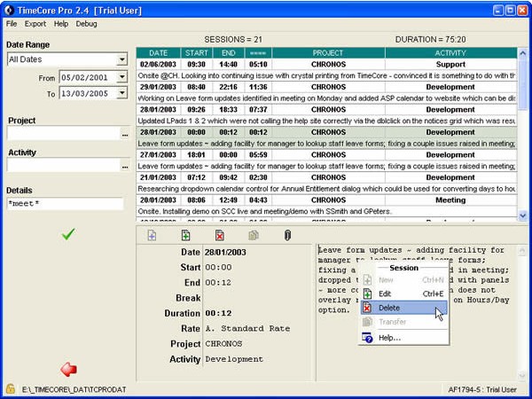The height and width of the screenshot is (399, 532).
Task: Click the delete session toolbar icon
Action: (220, 235)
